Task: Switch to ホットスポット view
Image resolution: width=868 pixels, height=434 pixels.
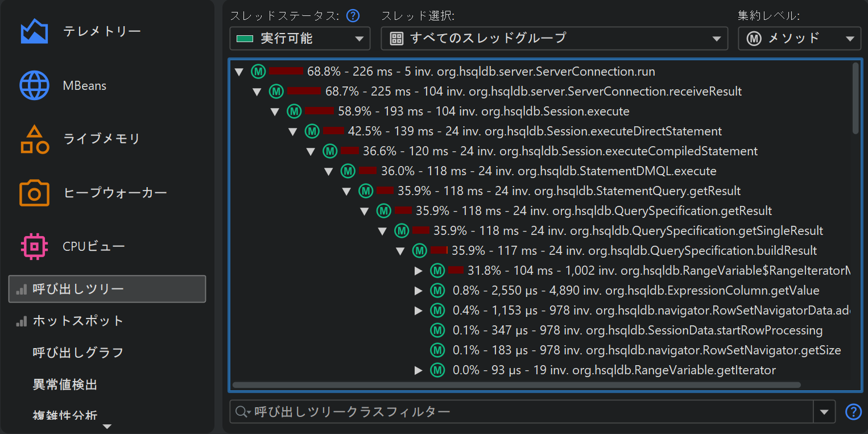Action: [78, 321]
